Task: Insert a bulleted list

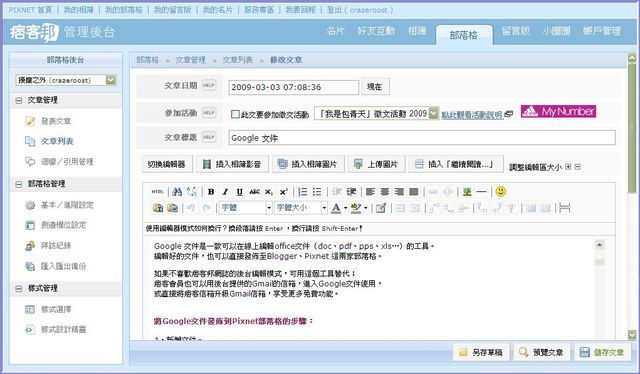Action: click(317, 191)
